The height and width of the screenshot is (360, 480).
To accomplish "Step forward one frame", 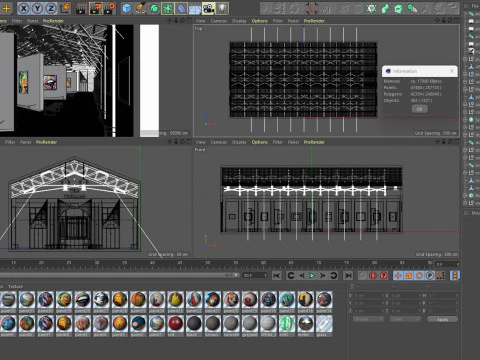I will 323,275.
